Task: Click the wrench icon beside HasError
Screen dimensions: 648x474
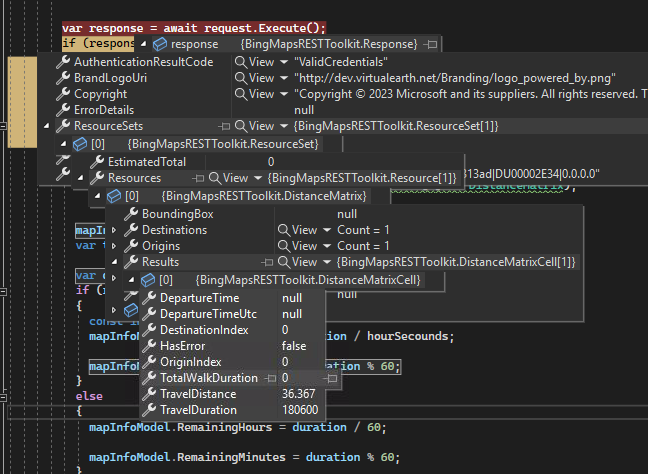Action: coord(149,346)
